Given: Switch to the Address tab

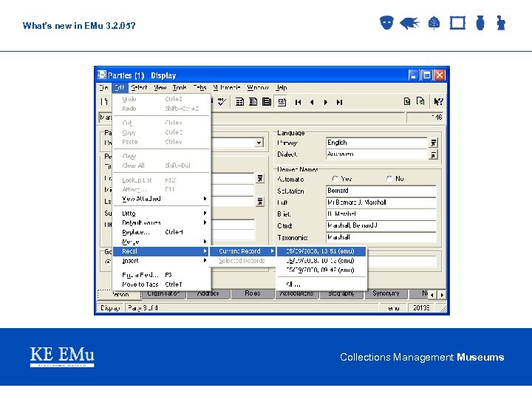Looking at the screenshot, I should coord(208,293).
